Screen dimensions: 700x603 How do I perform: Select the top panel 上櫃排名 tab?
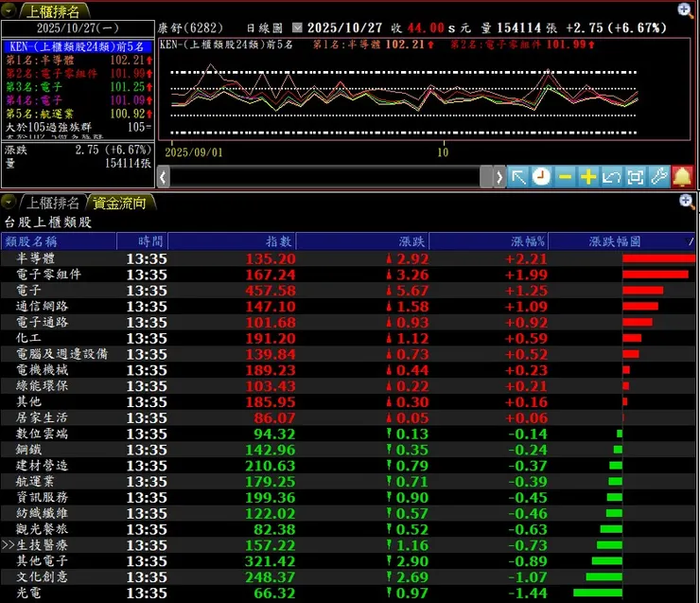(x=53, y=11)
